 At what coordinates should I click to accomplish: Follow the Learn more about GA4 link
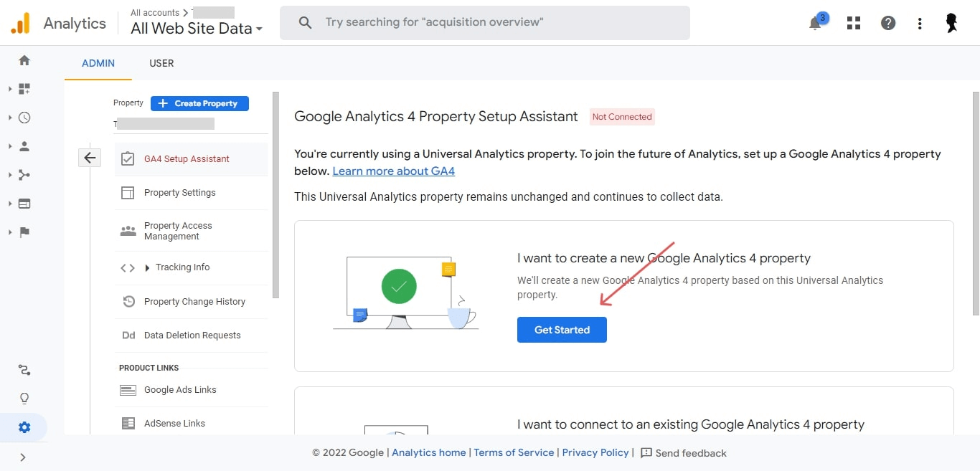coord(394,171)
